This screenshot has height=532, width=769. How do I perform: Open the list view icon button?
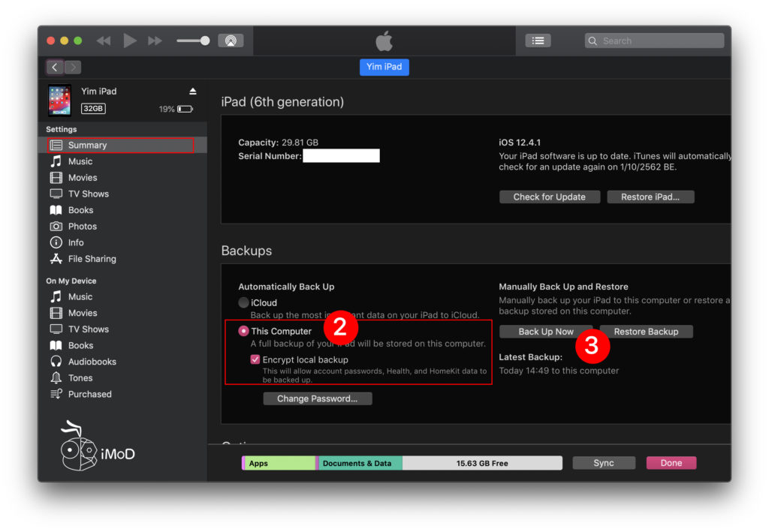coord(538,41)
